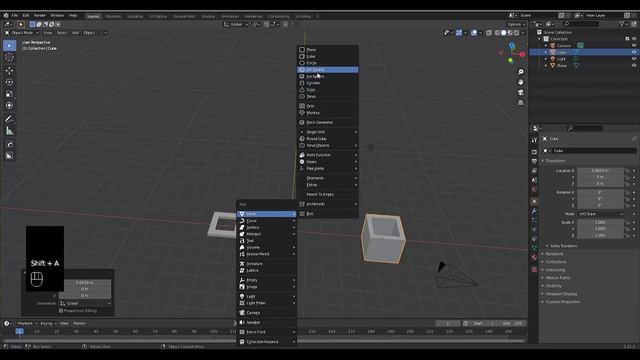Open the rotation Mode XYZ Euler dropdown
This screenshot has width=640, height=360.
coord(601,214)
